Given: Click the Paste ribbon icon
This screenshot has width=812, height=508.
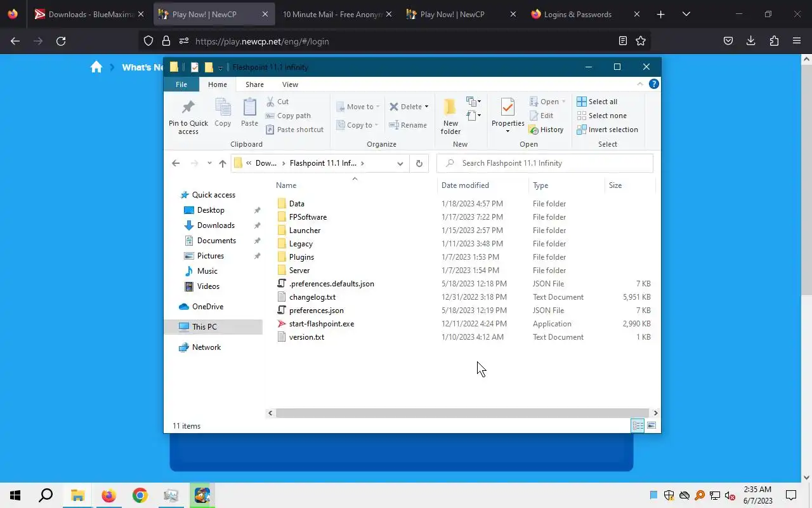Looking at the screenshot, I should [x=249, y=113].
